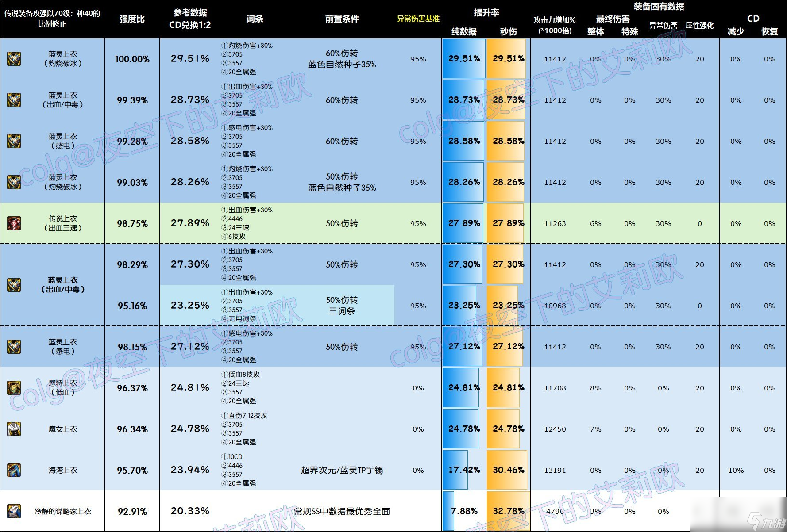Click the attack value 13191
Screen dimensions: 787x532
coord(555,470)
